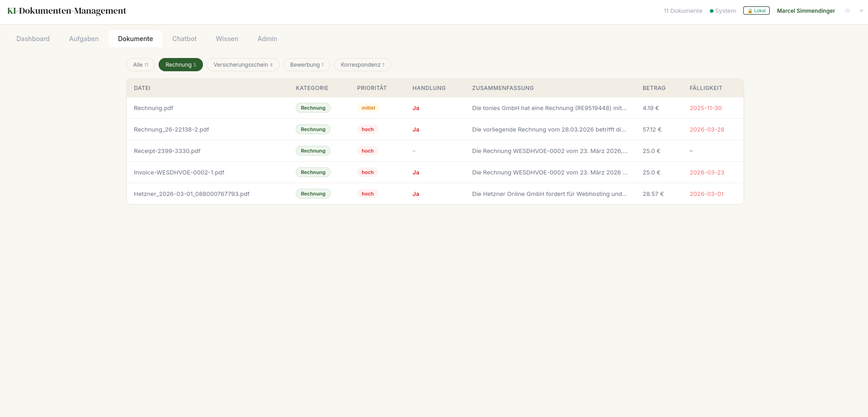The image size is (868, 417).
Task: Click the Lokal lock badge
Action: click(x=756, y=11)
